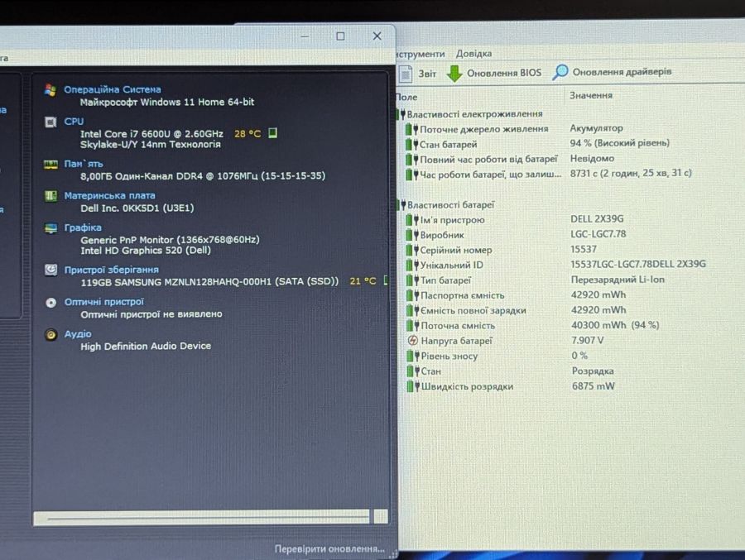This screenshot has width=745, height=560.
Task: Open the Пам'ять section link
Action: pos(84,164)
